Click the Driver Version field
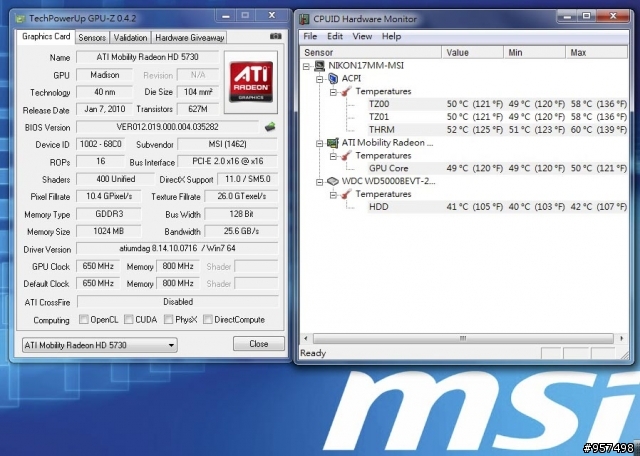640x456 pixels. pyautogui.click(x=177, y=248)
